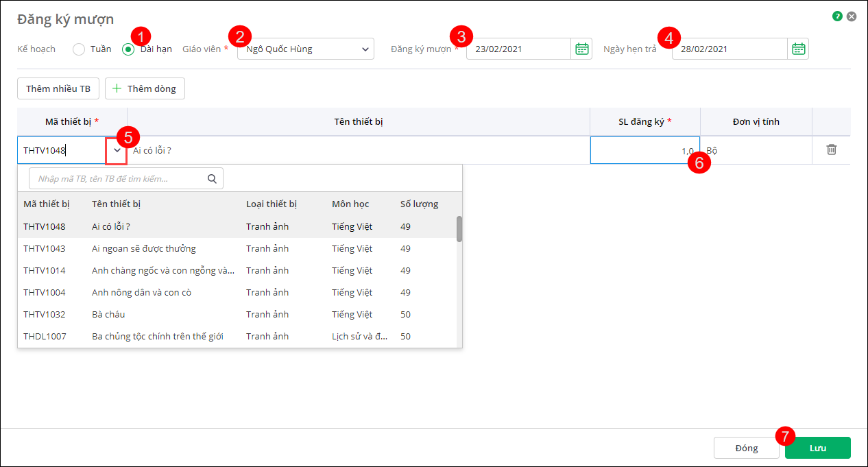Click Thêm nhiều TB button
868x467 pixels.
(x=58, y=88)
